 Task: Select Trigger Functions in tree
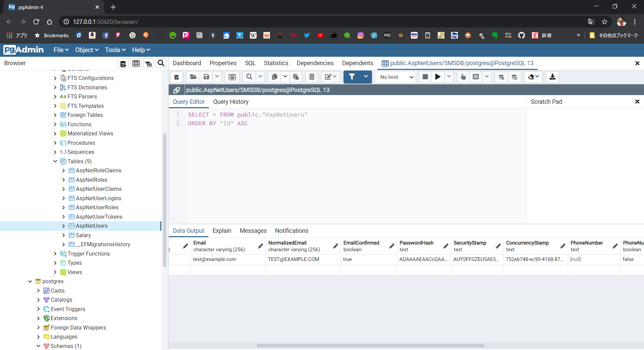[x=89, y=254]
